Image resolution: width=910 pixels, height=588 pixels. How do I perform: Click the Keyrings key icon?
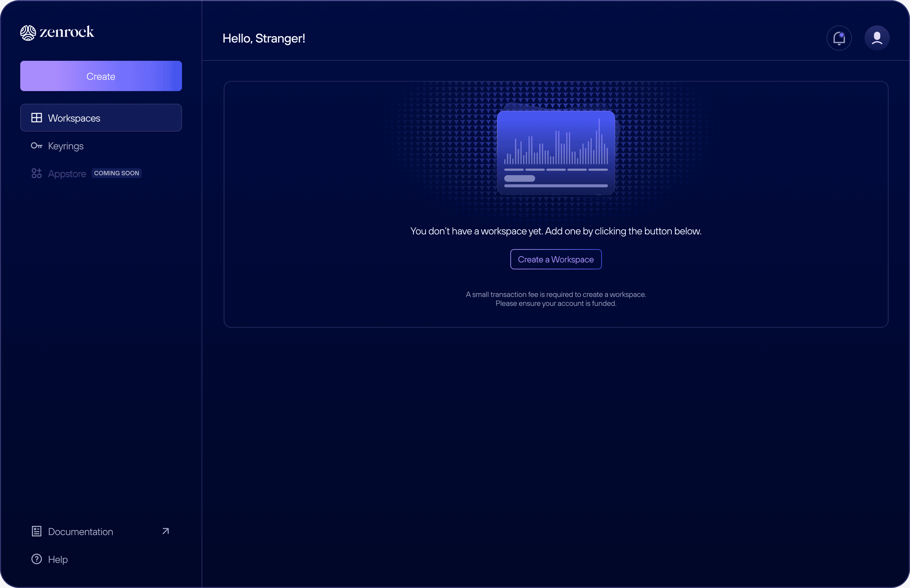(x=37, y=146)
